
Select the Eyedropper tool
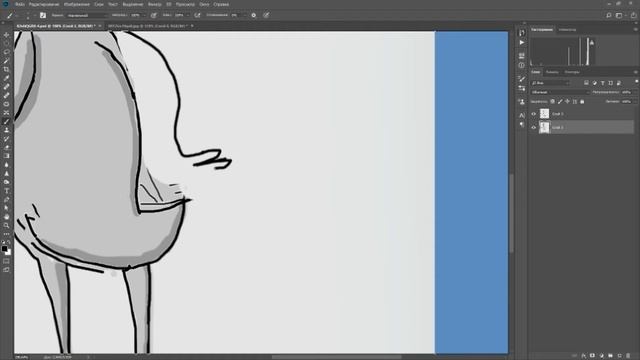6,78
